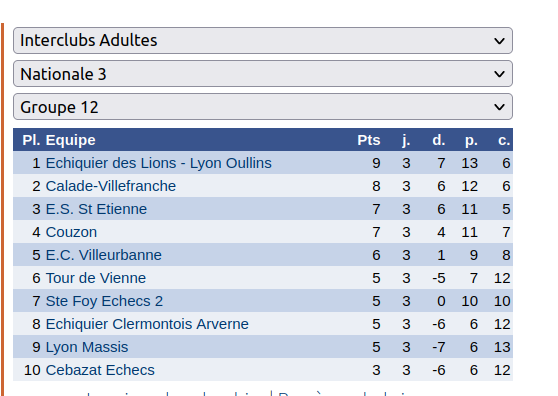Open Echiquier des Lions - Lyon Oullins team

158,163
